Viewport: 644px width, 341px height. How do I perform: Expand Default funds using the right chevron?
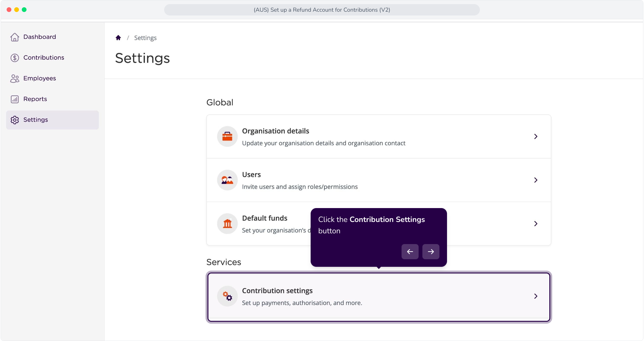(536, 224)
